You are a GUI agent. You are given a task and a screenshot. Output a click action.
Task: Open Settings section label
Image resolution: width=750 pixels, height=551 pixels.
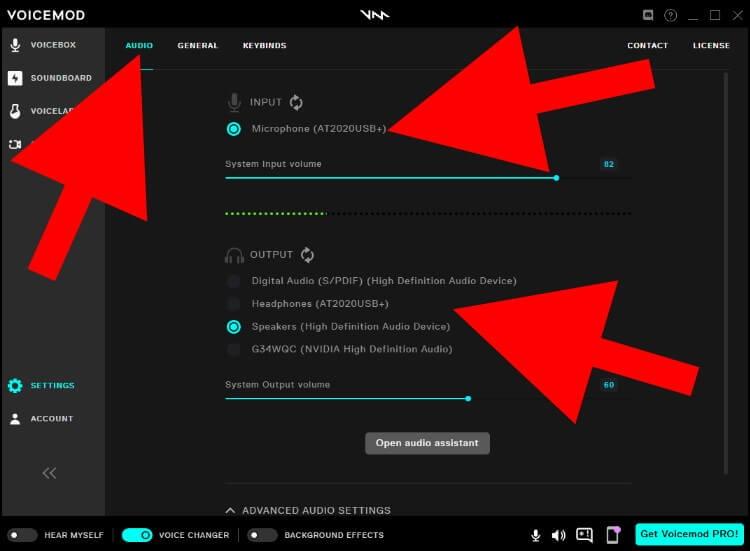(x=53, y=386)
